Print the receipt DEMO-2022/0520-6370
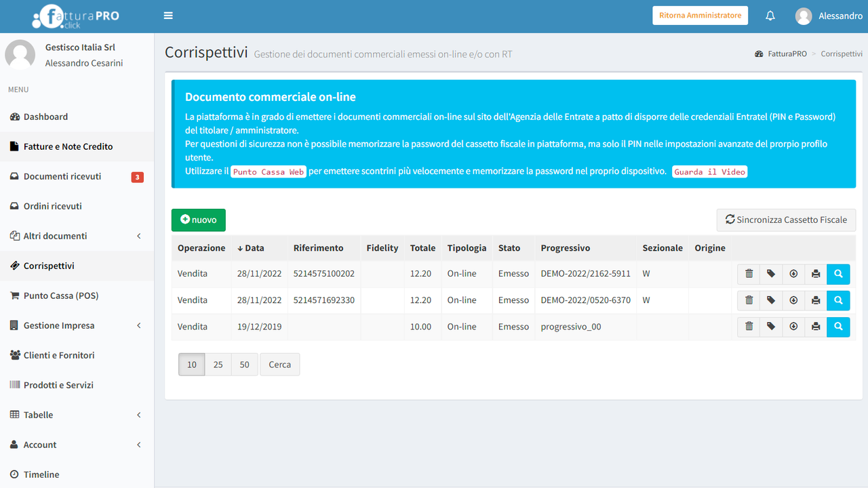868x488 pixels. (x=816, y=300)
